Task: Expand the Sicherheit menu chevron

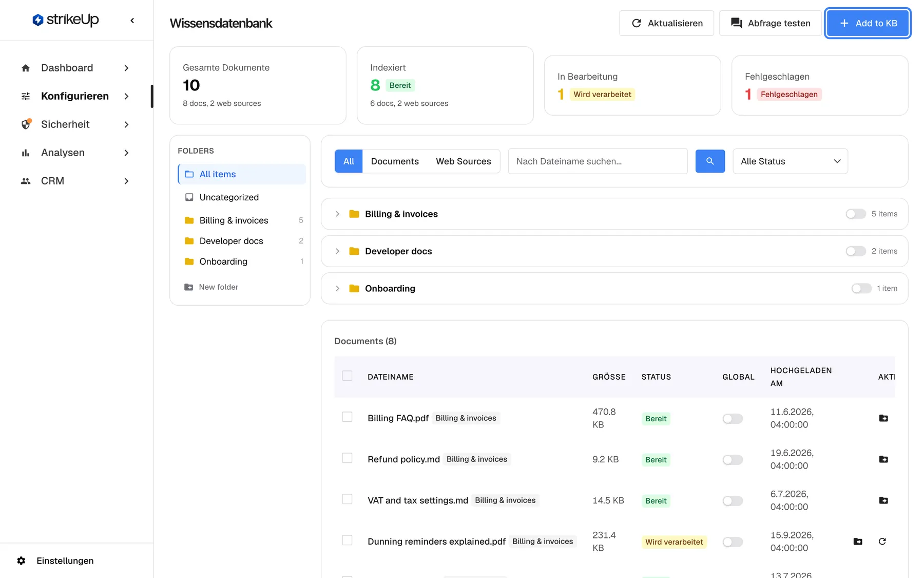Action: pos(126,124)
